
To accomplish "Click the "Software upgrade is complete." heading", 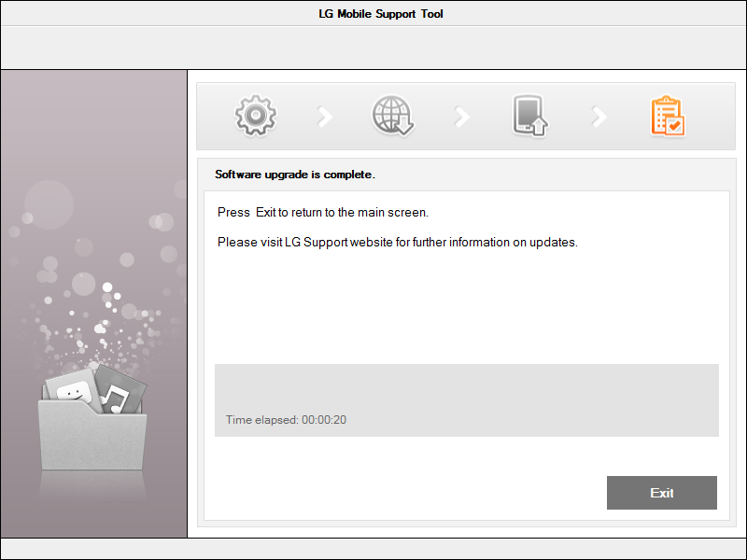I will click(x=294, y=175).
